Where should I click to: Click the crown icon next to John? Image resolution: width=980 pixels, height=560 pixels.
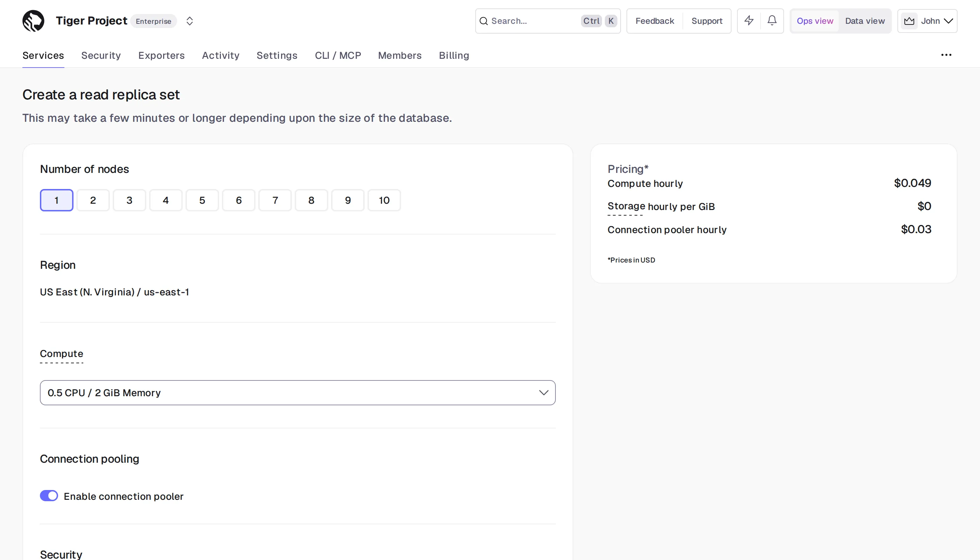[909, 21]
